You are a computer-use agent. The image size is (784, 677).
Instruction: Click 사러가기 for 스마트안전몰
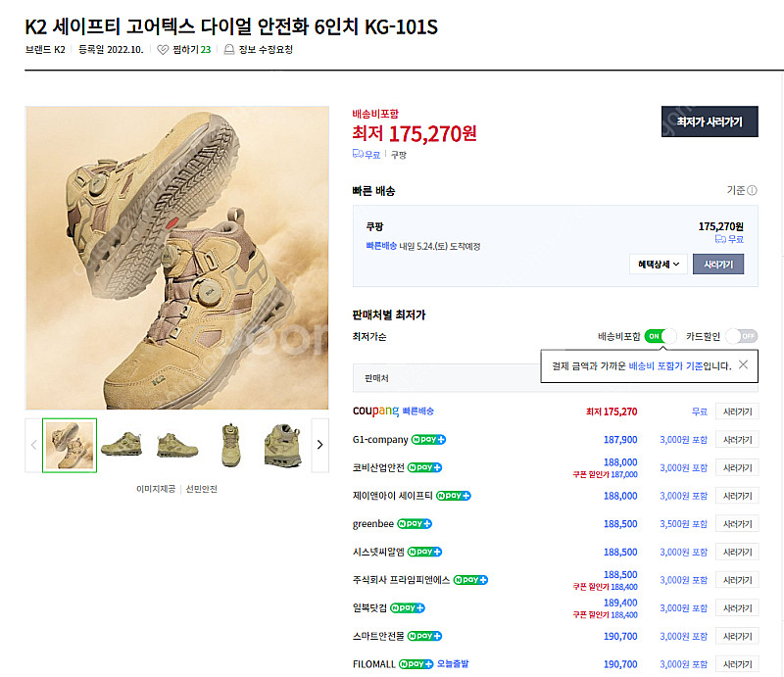coord(737,636)
